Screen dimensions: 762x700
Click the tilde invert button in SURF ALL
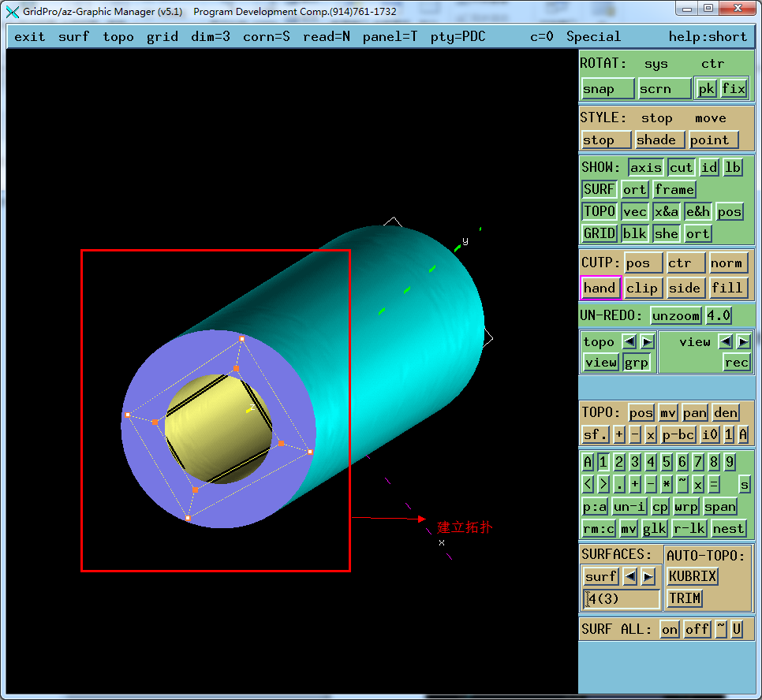[721, 629]
